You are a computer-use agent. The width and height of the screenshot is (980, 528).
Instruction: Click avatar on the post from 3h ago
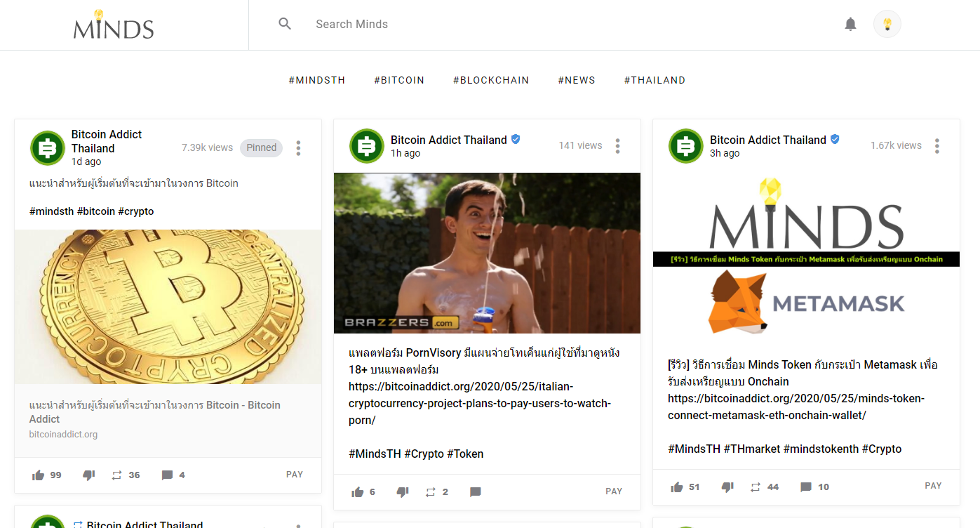point(686,146)
